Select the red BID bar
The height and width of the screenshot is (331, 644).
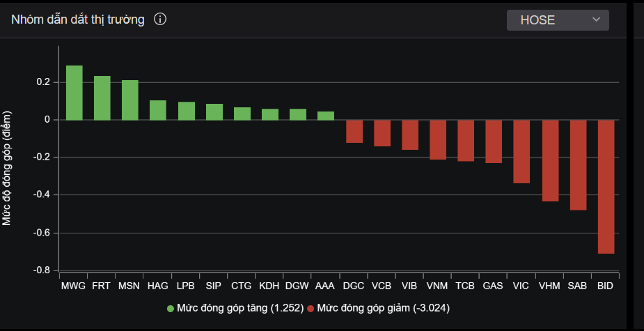(606, 187)
